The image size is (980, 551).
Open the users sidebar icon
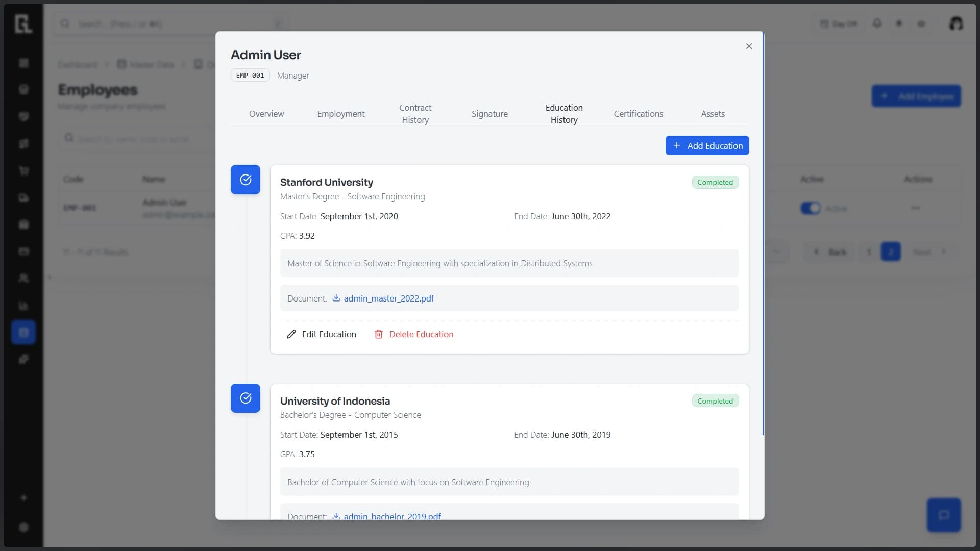click(23, 278)
